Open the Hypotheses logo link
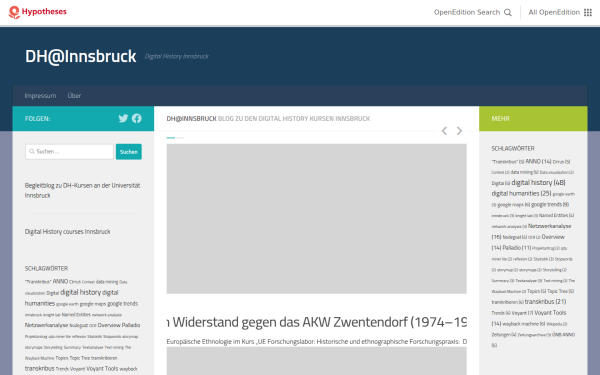 (38, 12)
